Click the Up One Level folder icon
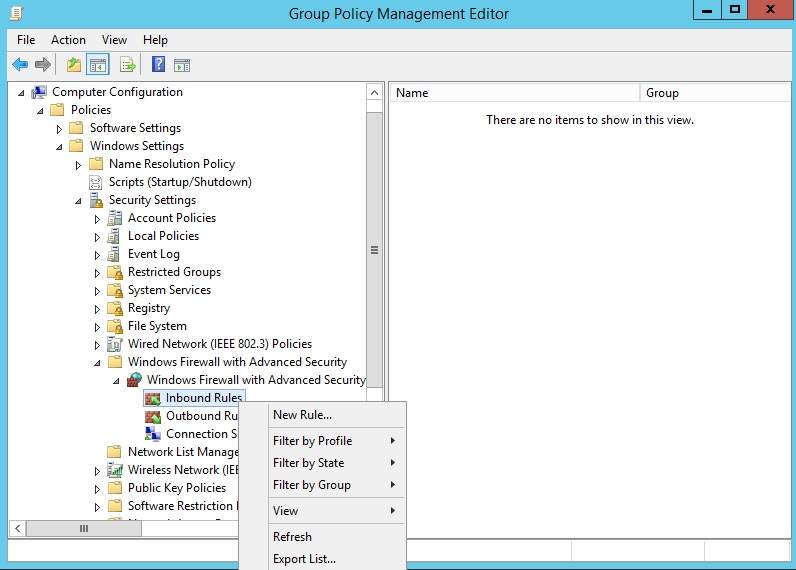 [x=73, y=65]
